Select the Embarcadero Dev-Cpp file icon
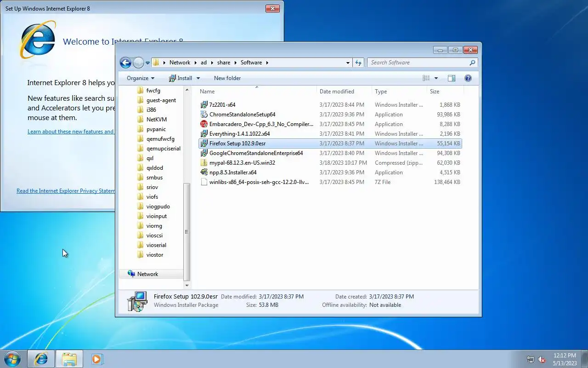The height and width of the screenshot is (368, 588). (204, 124)
